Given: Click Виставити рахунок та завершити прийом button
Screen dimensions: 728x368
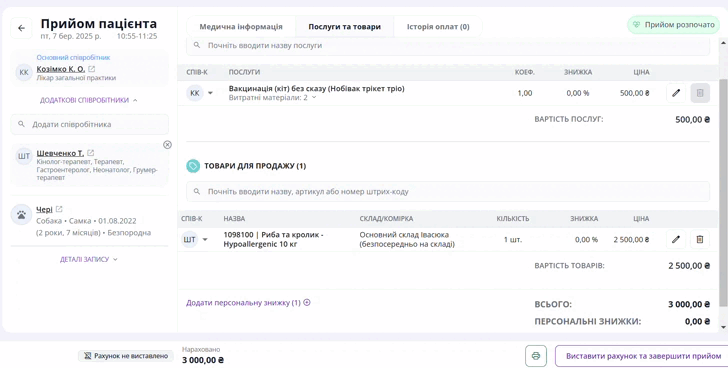Looking at the screenshot, I should (643, 356).
